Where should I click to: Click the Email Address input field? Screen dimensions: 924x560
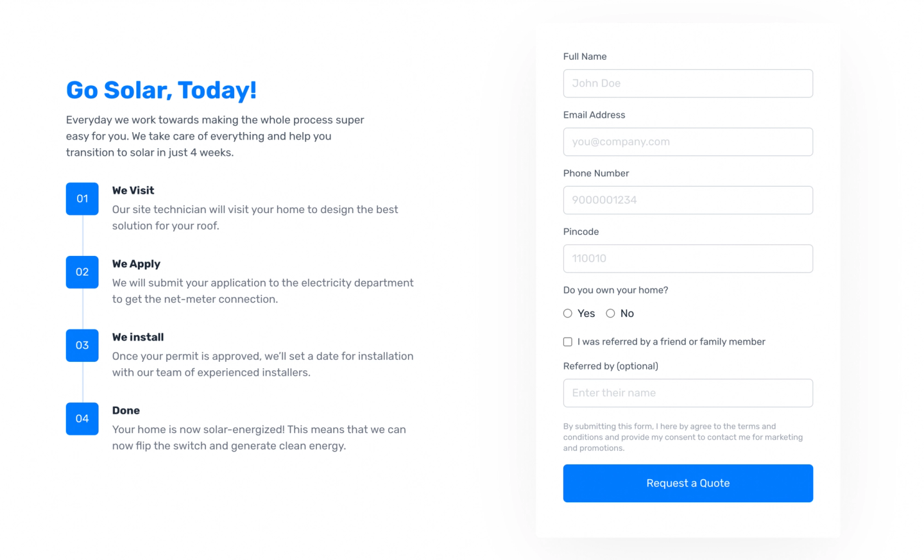[688, 142]
